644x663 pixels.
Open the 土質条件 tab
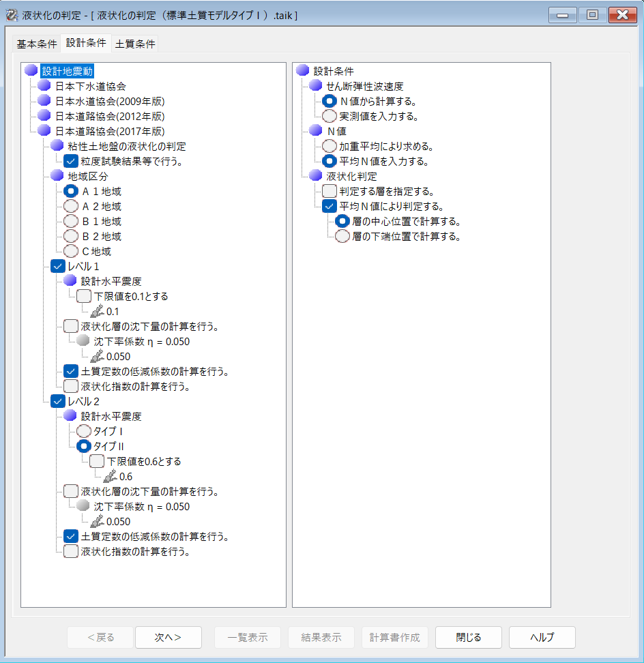point(135,44)
